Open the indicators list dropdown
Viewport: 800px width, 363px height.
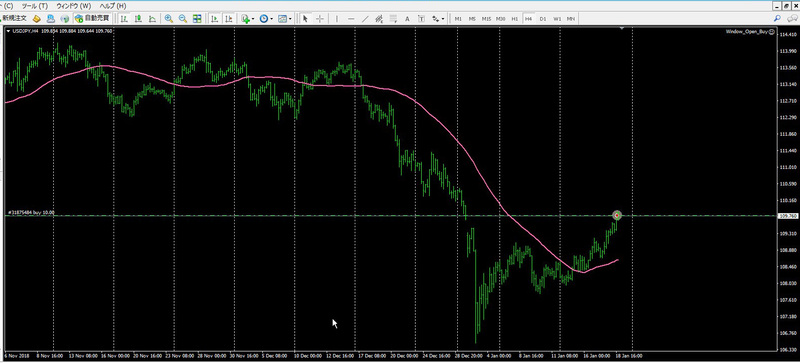247,19
